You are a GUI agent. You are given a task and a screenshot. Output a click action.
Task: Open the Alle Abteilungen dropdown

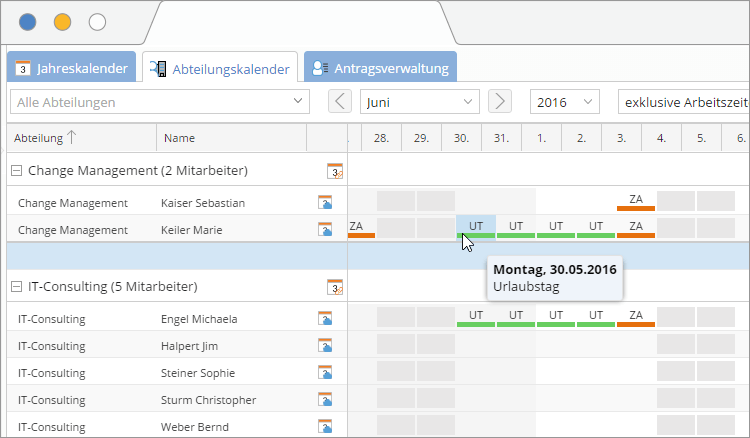pos(160,102)
